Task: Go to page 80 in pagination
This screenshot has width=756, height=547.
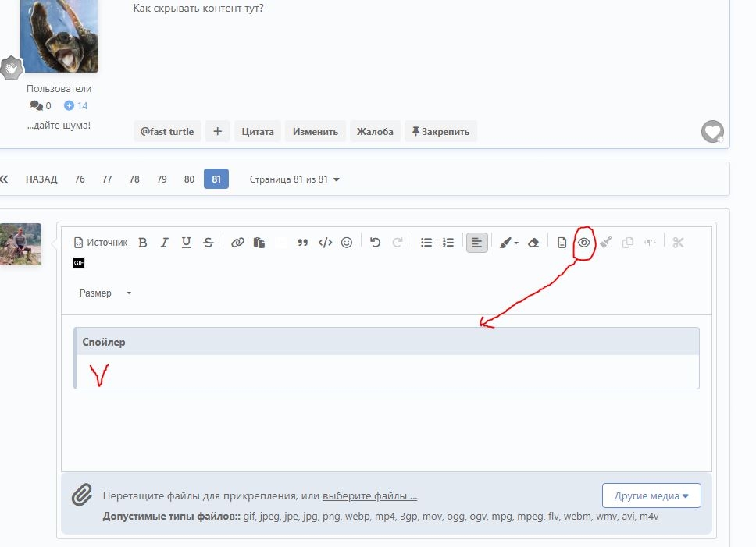Action: 189,179
